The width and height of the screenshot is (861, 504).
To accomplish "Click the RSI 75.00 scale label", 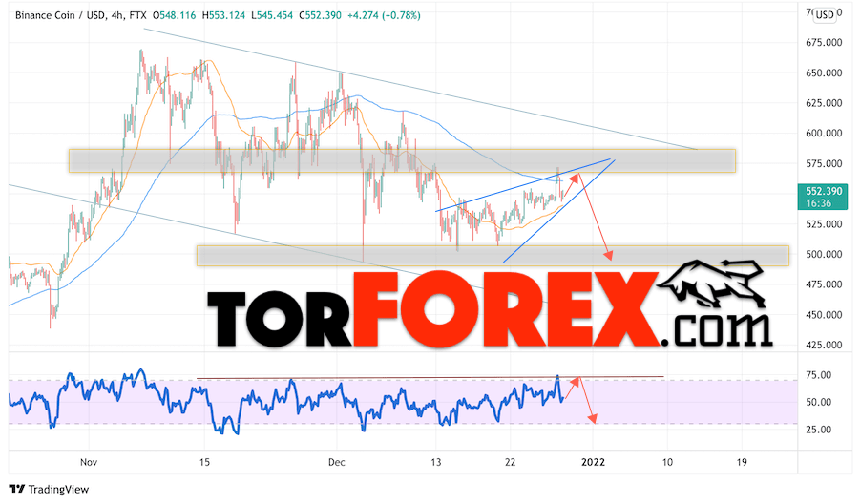I will click(x=818, y=375).
